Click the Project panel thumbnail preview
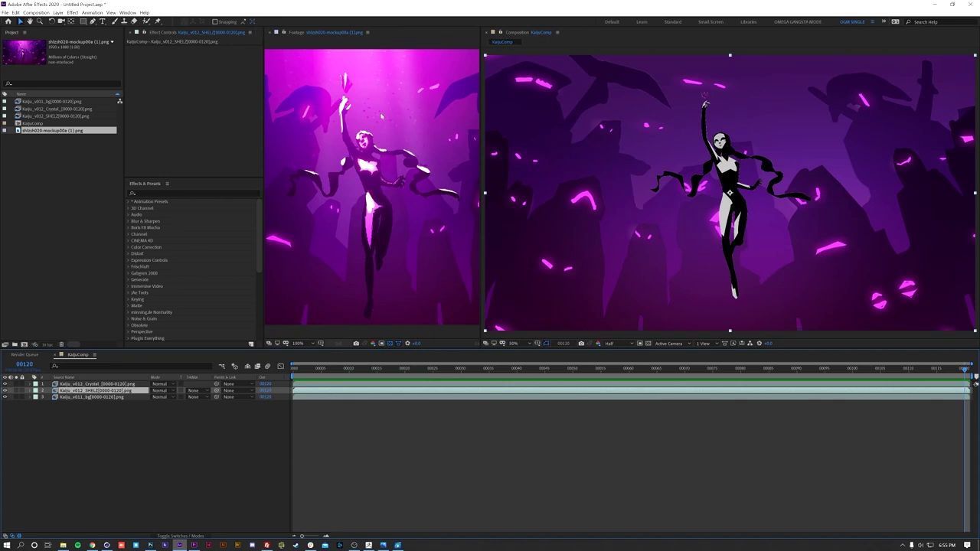The image size is (980, 551). point(24,52)
